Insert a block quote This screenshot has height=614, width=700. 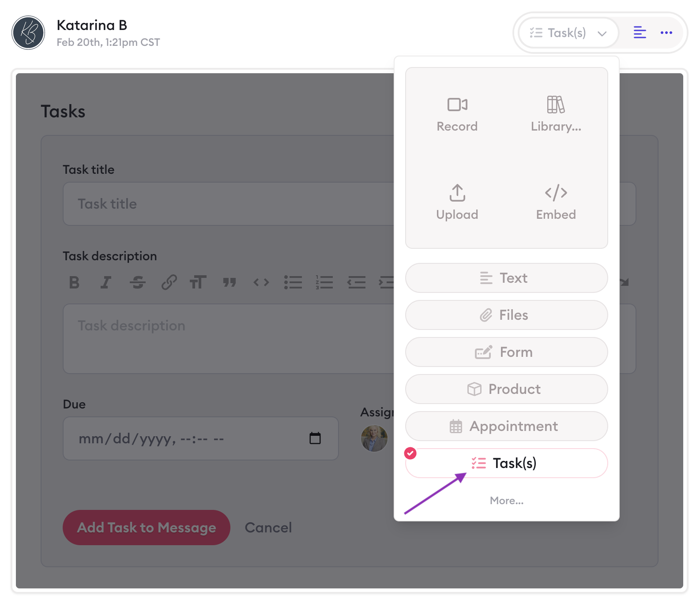pyautogui.click(x=230, y=282)
